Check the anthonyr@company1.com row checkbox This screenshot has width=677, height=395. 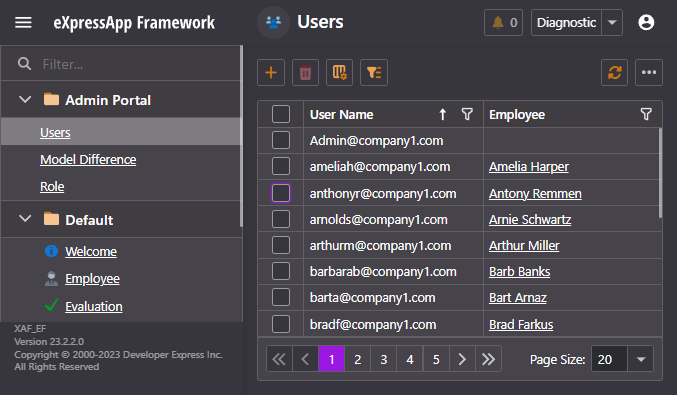click(x=281, y=193)
